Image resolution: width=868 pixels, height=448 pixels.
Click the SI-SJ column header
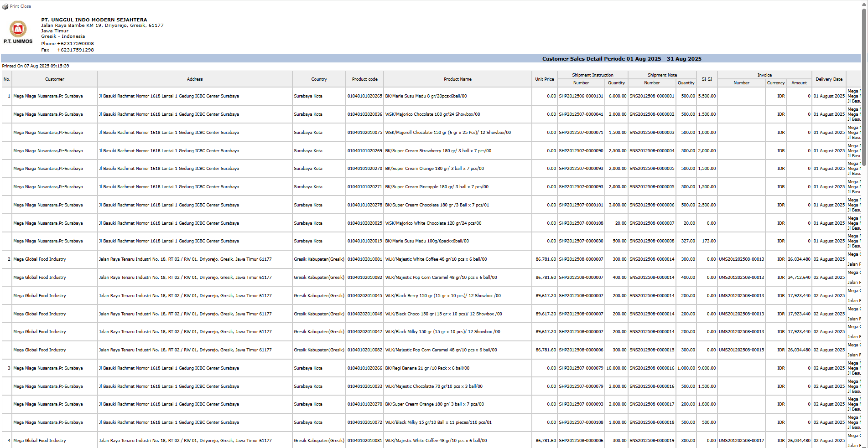click(x=707, y=79)
